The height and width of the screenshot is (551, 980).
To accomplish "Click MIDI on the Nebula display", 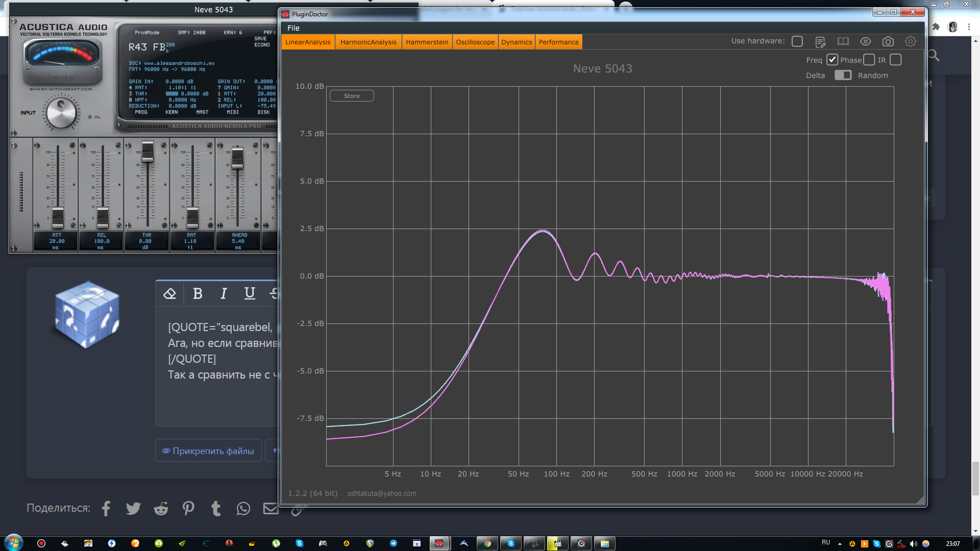I will point(233,112).
